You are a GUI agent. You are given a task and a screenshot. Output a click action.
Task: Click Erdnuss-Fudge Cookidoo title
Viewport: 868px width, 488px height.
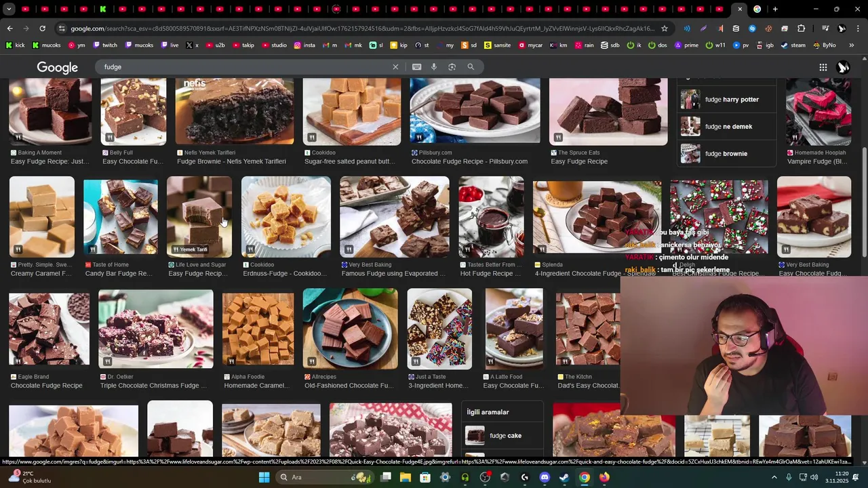[x=285, y=274]
